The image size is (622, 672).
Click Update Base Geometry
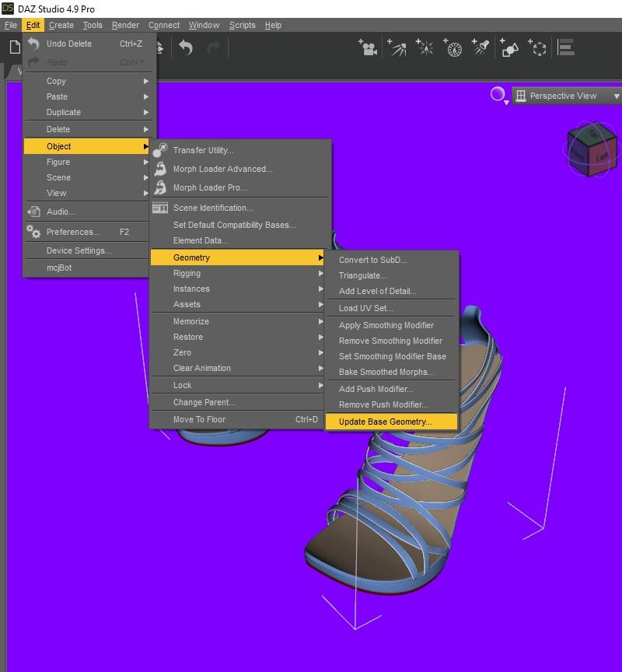(x=391, y=422)
